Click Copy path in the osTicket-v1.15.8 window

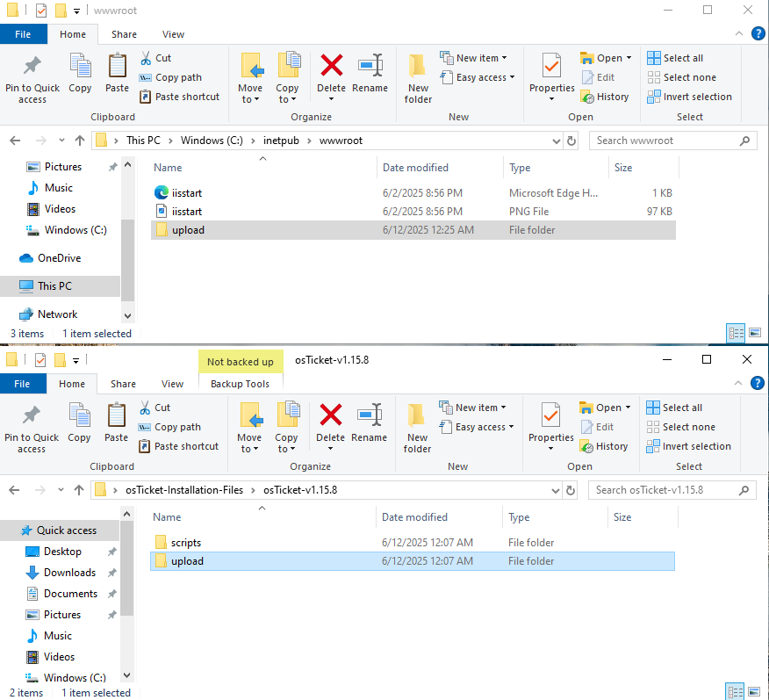click(x=169, y=427)
